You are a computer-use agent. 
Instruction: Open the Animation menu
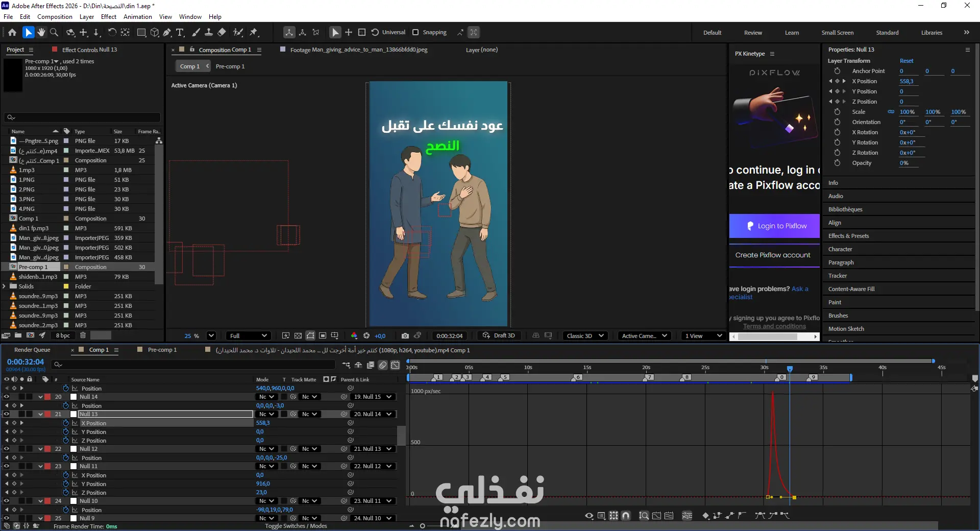[137, 17]
